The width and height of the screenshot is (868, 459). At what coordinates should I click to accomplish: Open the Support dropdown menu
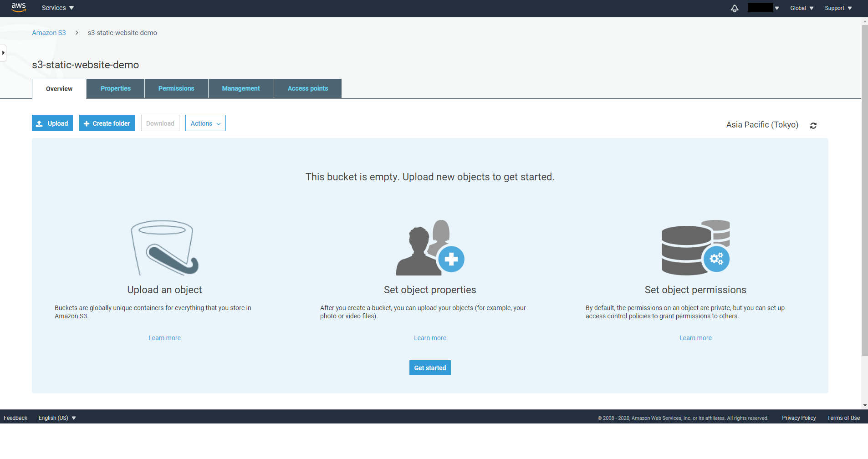(x=838, y=8)
